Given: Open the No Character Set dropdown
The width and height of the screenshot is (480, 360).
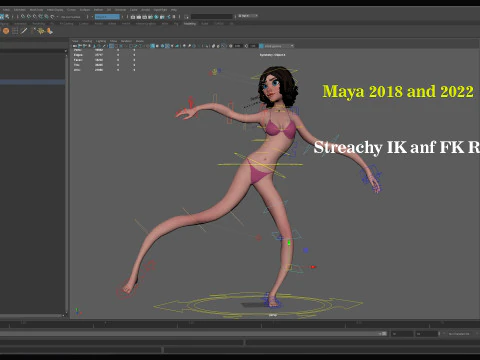Looking at the screenshot, I should pyautogui.click(x=459, y=334).
